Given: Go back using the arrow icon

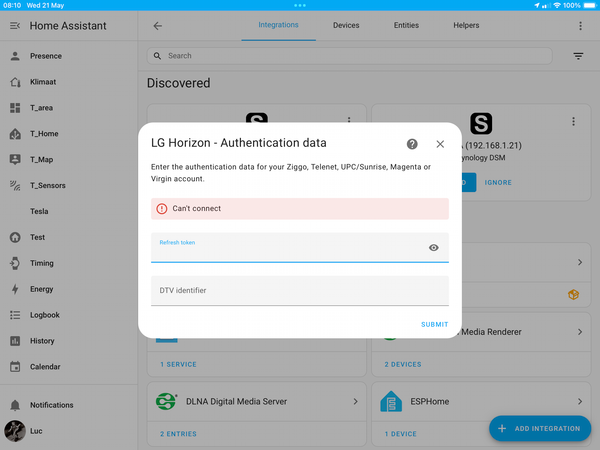Looking at the screenshot, I should tap(158, 26).
